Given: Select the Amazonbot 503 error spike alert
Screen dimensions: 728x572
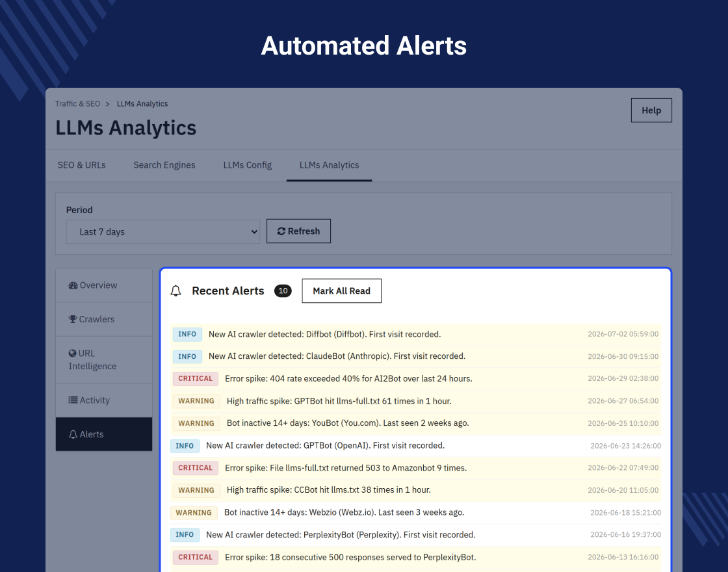Looking at the screenshot, I should pyautogui.click(x=415, y=468).
